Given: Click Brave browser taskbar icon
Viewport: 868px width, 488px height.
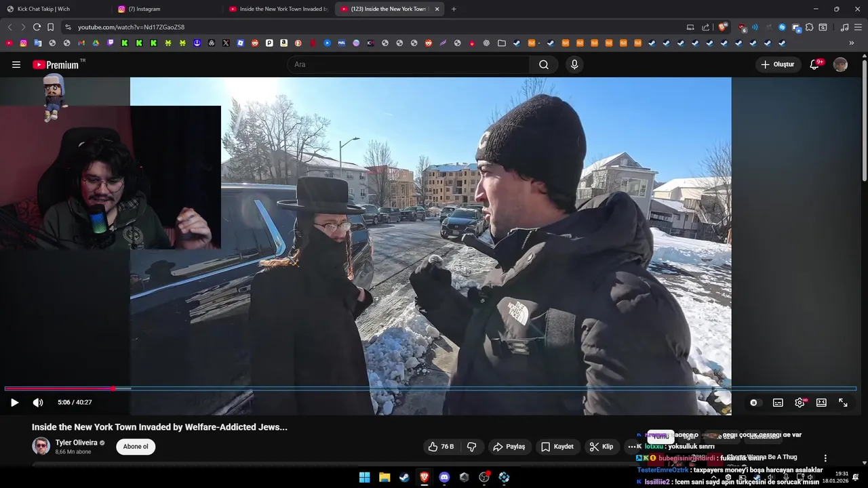Looking at the screenshot, I should click(x=425, y=477).
